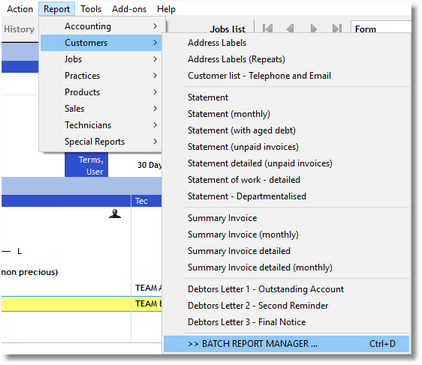This screenshot has height=365, width=422.
Task: Open the Action menu
Action: (x=20, y=9)
